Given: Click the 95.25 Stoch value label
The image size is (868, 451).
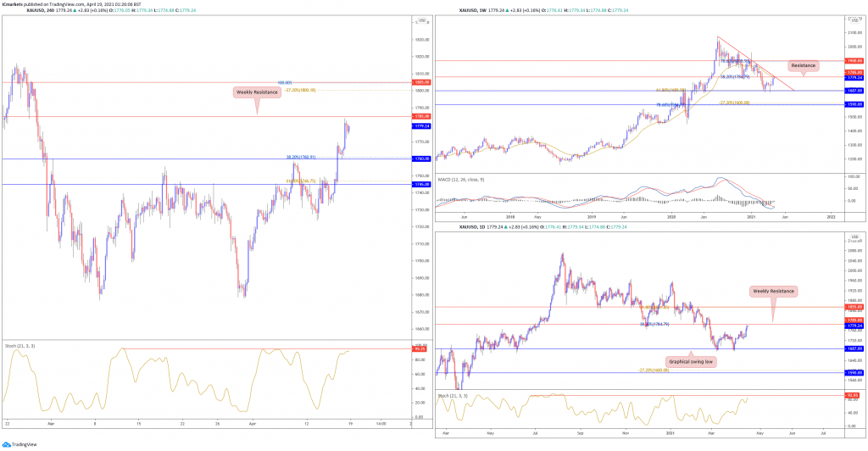Looking at the screenshot, I should (x=420, y=349).
